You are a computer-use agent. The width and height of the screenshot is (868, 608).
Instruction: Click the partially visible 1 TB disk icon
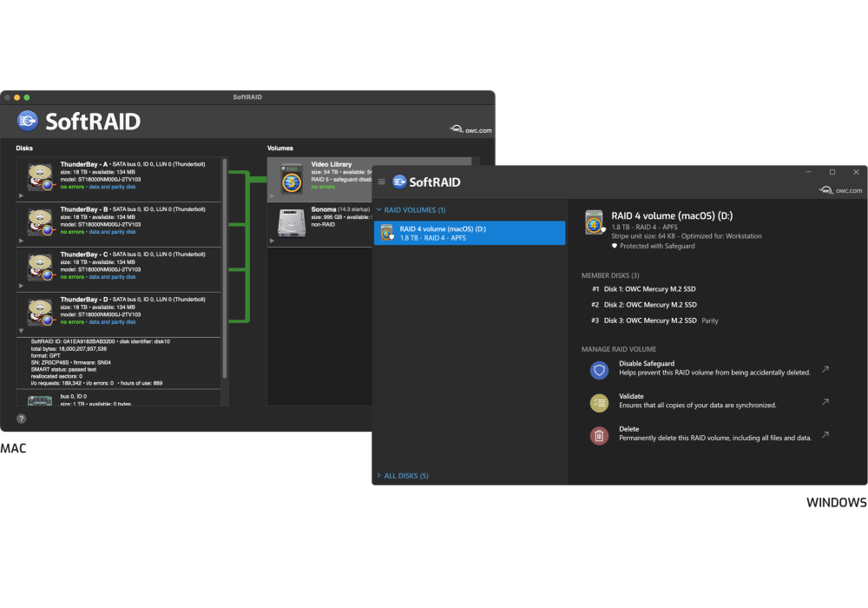coord(40,400)
